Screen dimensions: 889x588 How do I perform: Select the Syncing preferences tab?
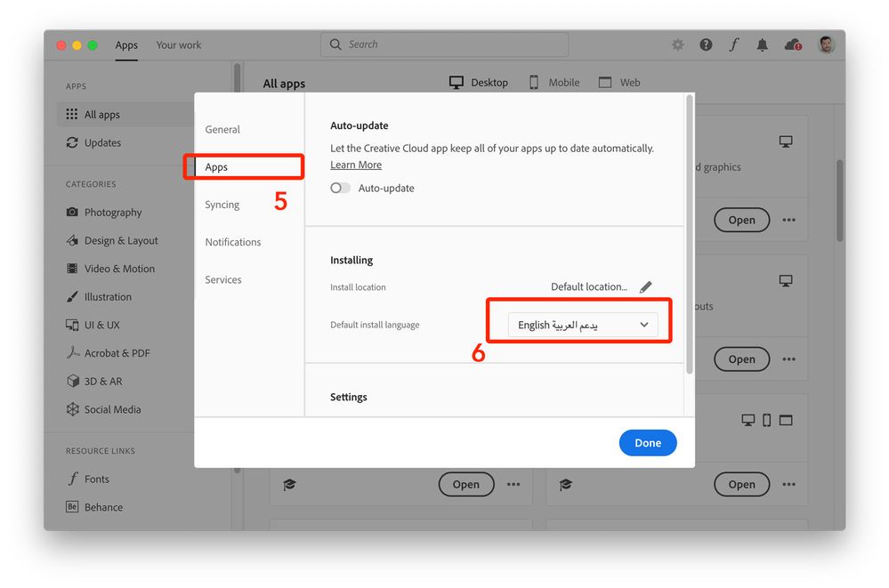pos(222,205)
